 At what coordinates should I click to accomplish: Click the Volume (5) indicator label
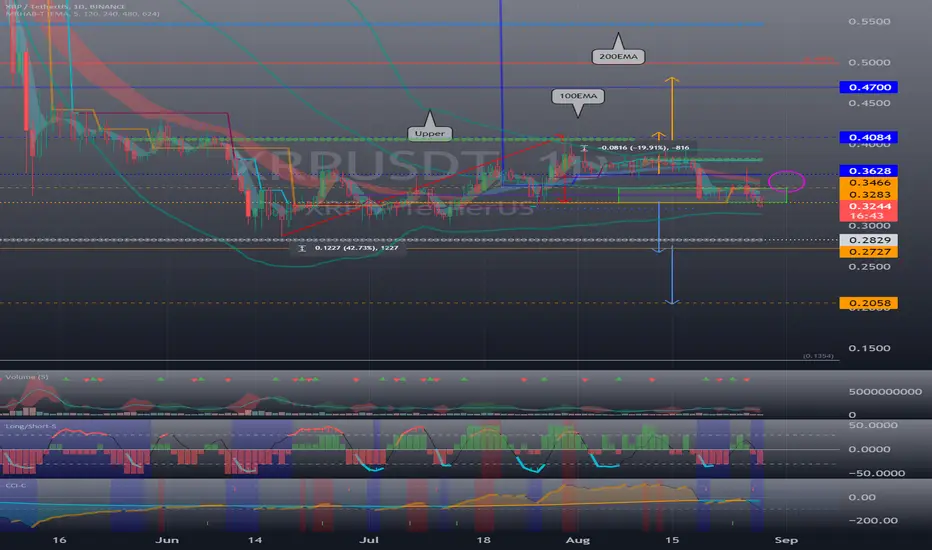tap(27, 377)
